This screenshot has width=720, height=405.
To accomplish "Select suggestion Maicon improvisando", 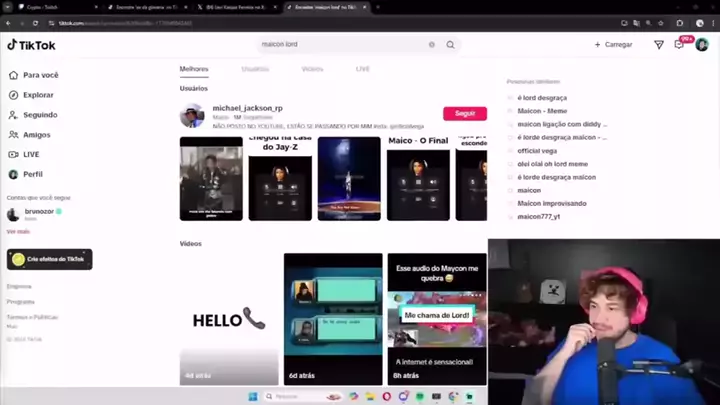I will pyautogui.click(x=551, y=203).
